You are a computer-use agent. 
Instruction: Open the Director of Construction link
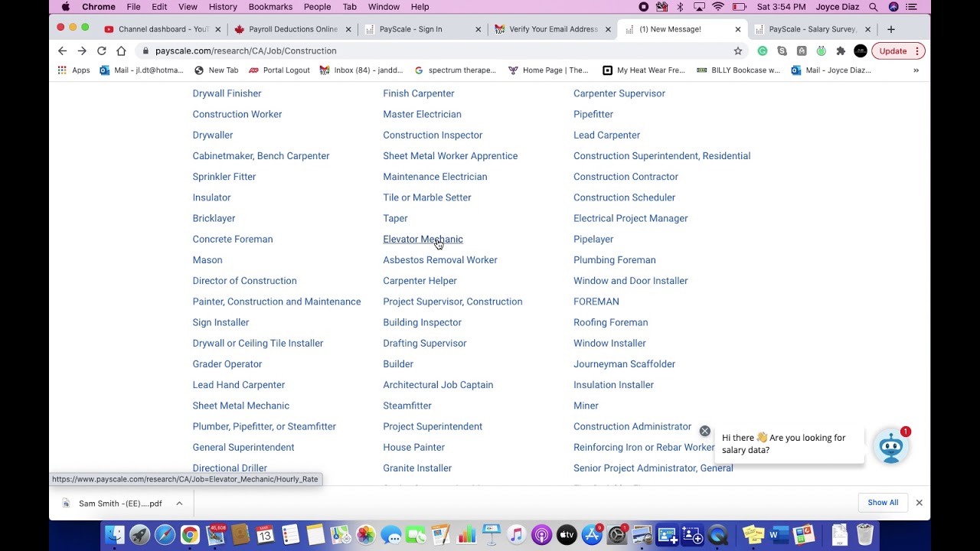pyautogui.click(x=244, y=281)
